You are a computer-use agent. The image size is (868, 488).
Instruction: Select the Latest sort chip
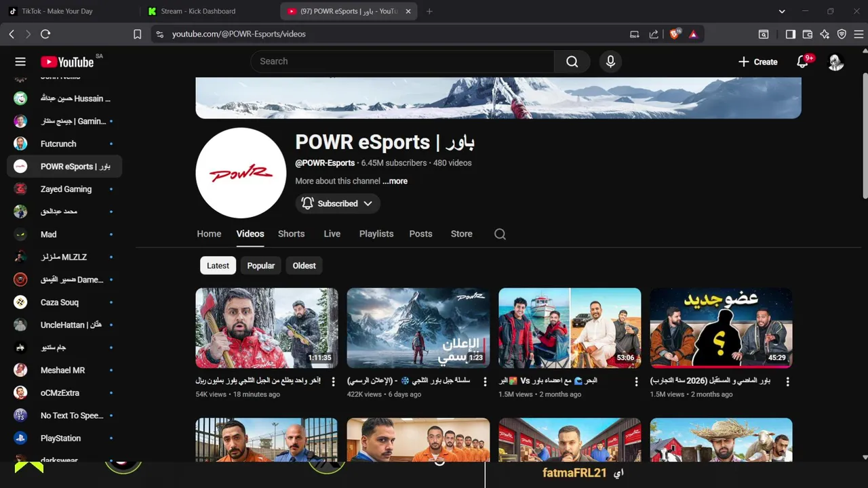pyautogui.click(x=218, y=266)
